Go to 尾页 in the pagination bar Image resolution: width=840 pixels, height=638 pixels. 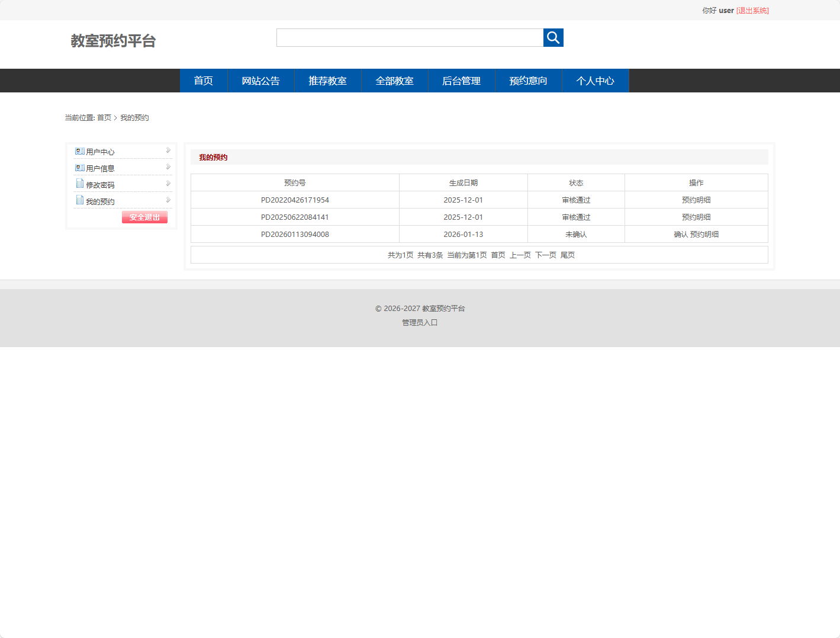567,255
